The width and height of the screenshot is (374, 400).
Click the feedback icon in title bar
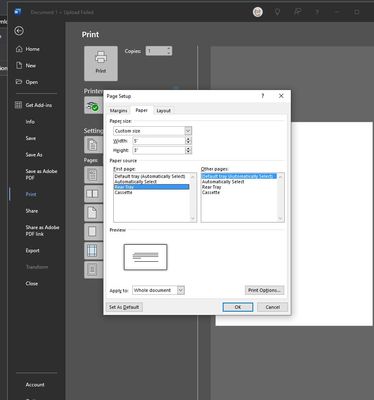pyautogui.click(x=297, y=12)
